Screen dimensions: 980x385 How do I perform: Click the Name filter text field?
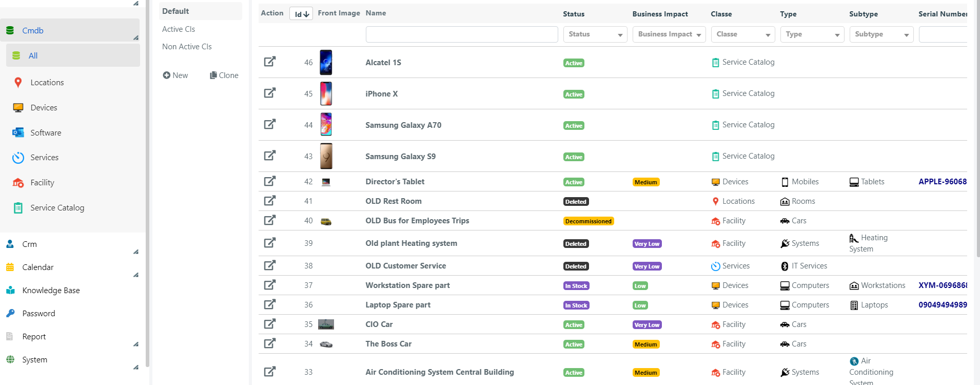(x=461, y=34)
